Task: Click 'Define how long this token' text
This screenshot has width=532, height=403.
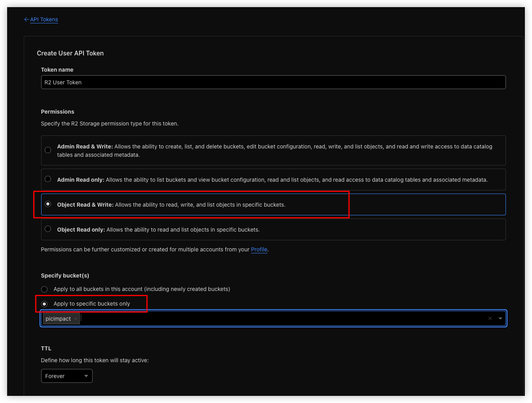Action: pyautogui.click(x=95, y=360)
